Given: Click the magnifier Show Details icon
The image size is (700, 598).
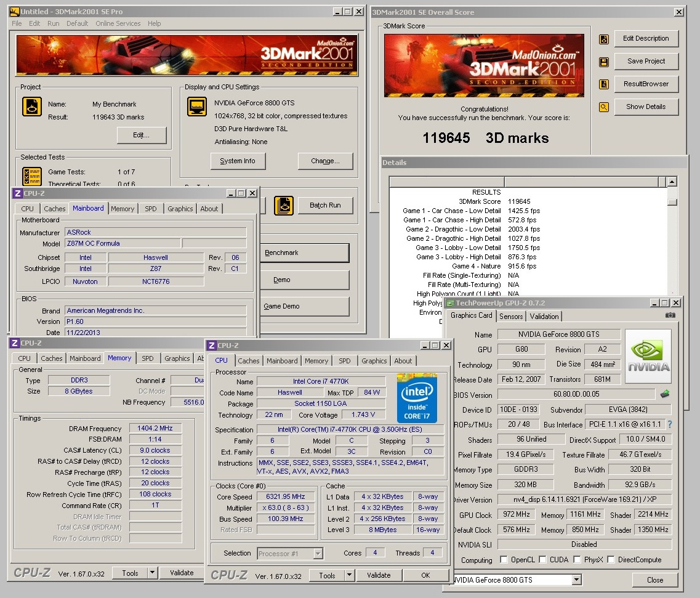Looking at the screenshot, I should [603, 107].
